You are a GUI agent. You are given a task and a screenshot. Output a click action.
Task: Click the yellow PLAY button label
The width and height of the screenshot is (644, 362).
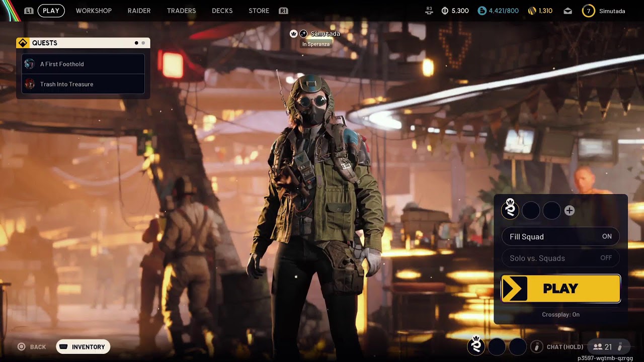coord(560,289)
